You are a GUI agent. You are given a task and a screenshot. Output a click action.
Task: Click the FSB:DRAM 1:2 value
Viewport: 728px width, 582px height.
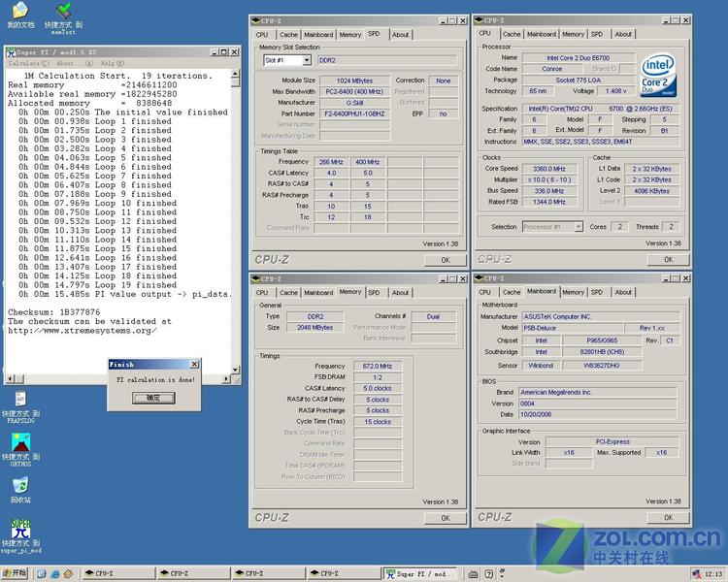click(378, 377)
